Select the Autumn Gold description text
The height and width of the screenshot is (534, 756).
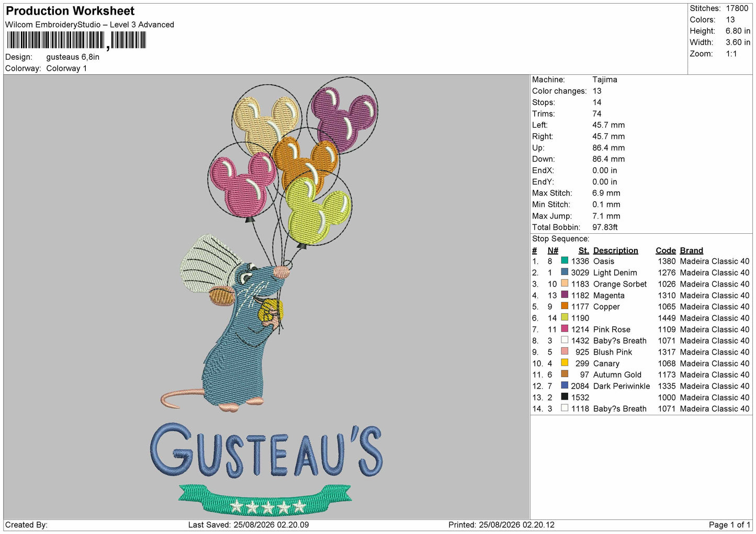tap(617, 374)
